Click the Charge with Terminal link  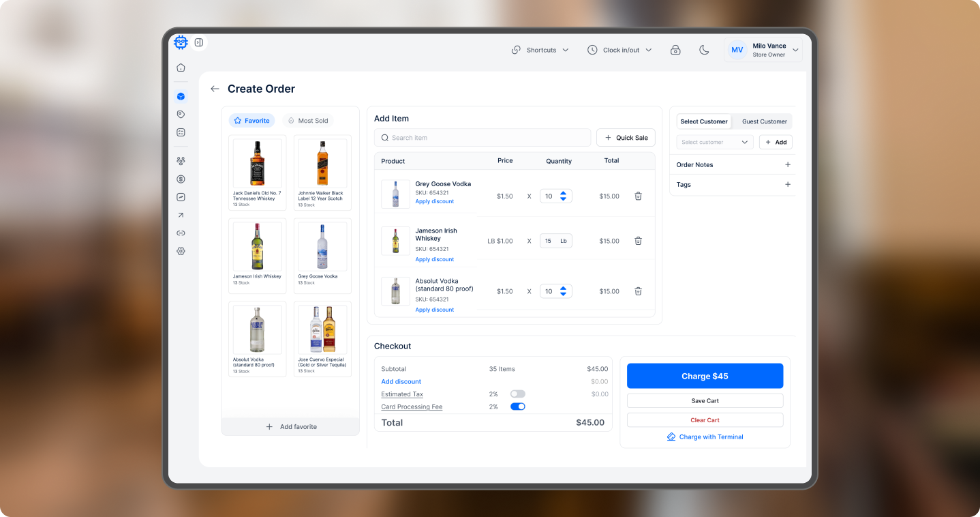point(705,437)
